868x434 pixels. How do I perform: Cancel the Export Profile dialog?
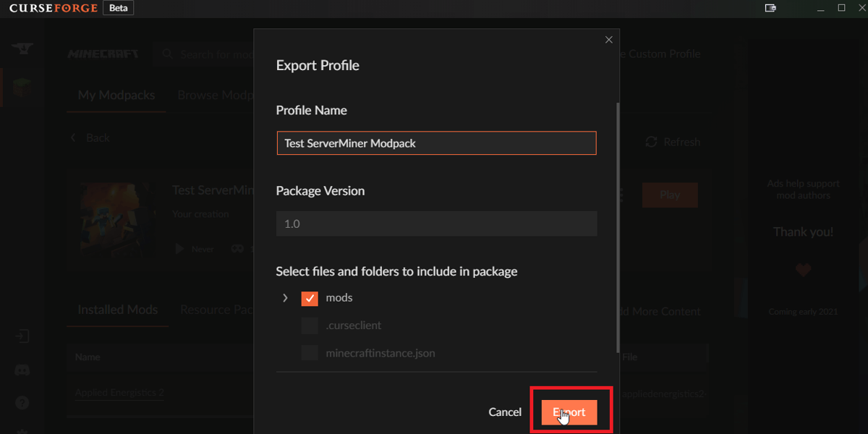(x=505, y=412)
